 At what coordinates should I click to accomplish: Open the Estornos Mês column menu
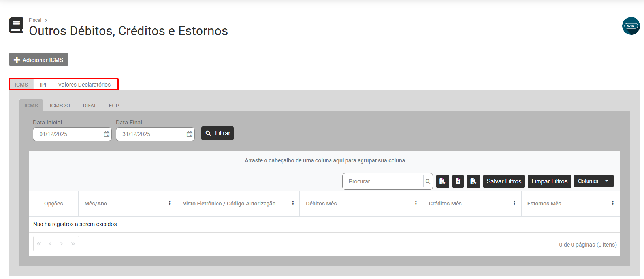click(613, 204)
